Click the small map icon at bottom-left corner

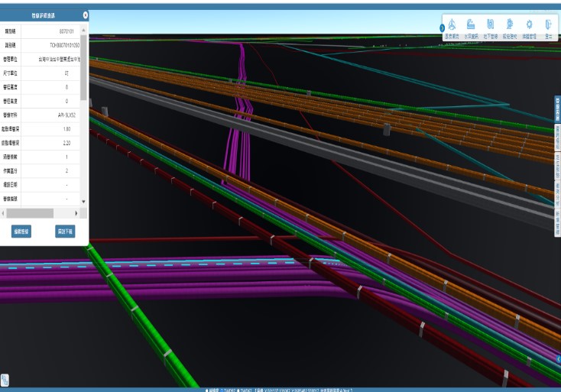tap(5, 380)
